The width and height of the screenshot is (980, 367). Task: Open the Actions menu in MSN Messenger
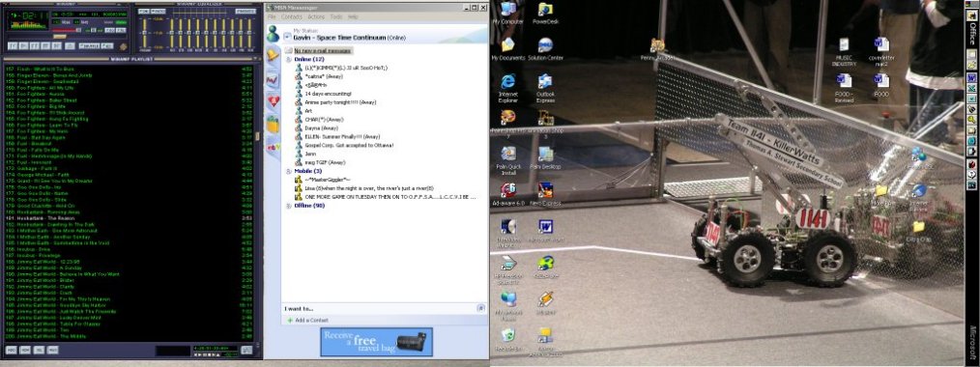(x=316, y=16)
